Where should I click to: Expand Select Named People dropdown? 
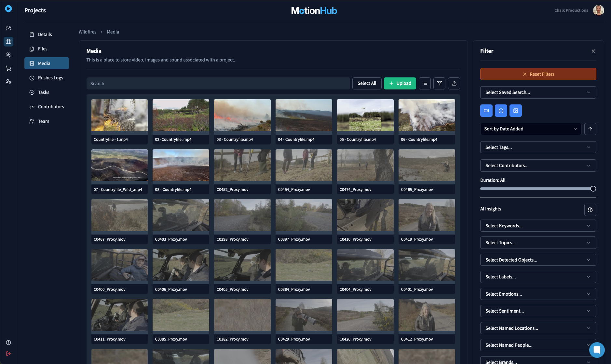538,345
